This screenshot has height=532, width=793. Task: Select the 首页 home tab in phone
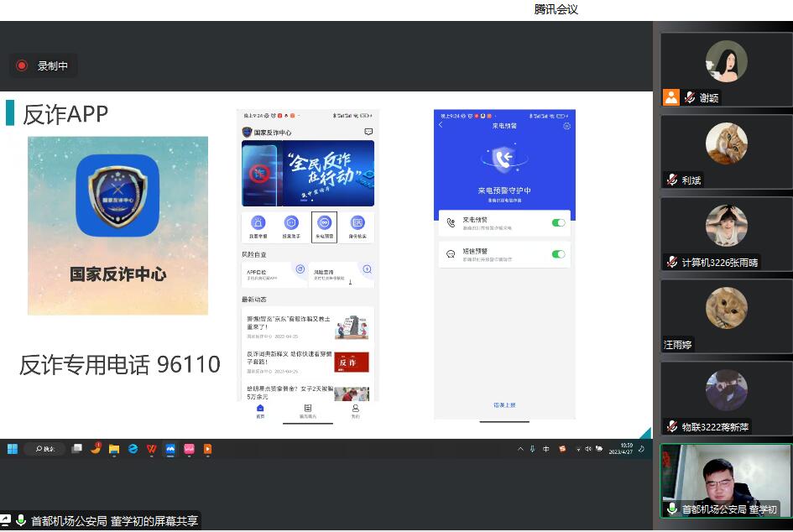click(260, 411)
